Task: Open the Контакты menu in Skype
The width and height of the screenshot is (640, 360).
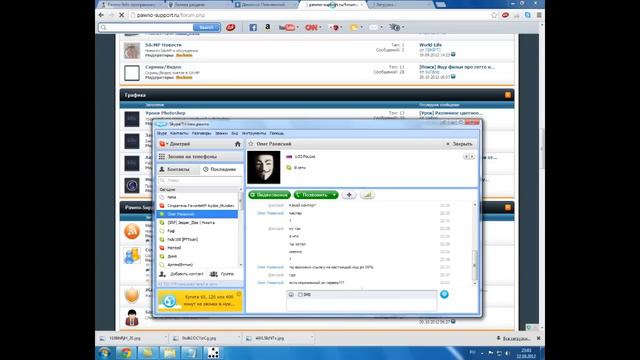Action: point(179,133)
